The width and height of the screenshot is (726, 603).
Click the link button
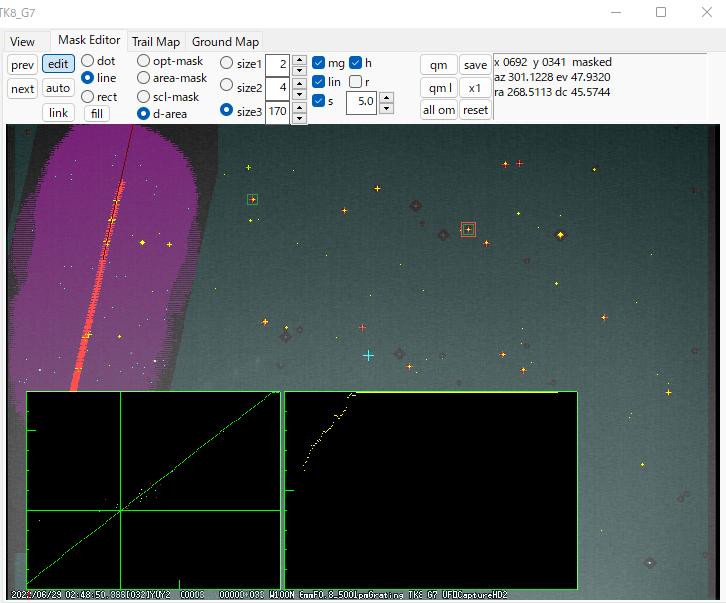pyautogui.click(x=59, y=113)
